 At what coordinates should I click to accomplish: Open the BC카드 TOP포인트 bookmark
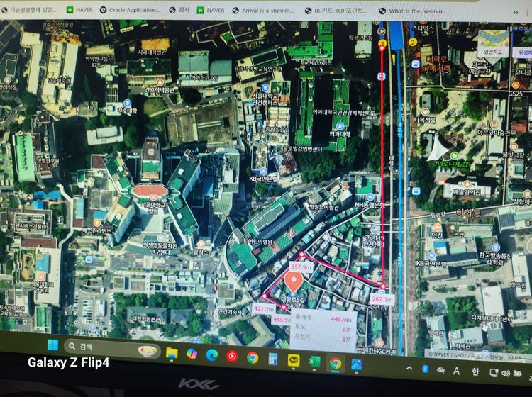pyautogui.click(x=336, y=11)
